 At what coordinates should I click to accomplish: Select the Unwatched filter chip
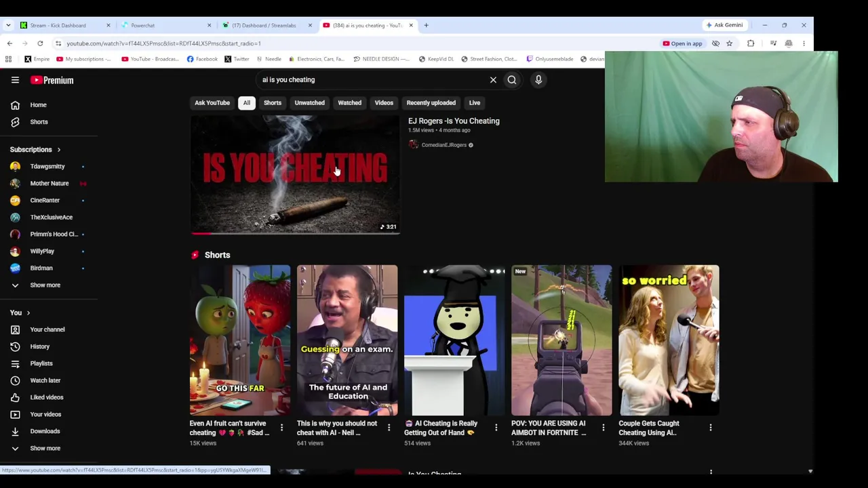[309, 103]
